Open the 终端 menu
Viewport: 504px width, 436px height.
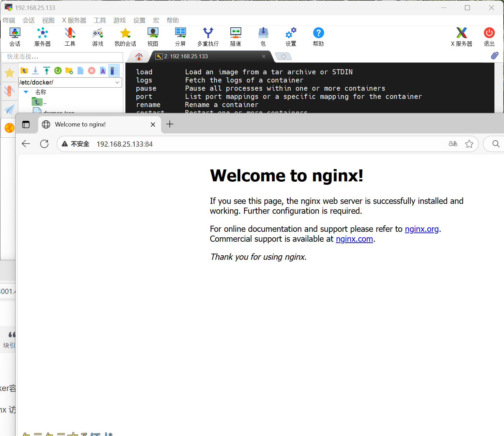point(9,20)
